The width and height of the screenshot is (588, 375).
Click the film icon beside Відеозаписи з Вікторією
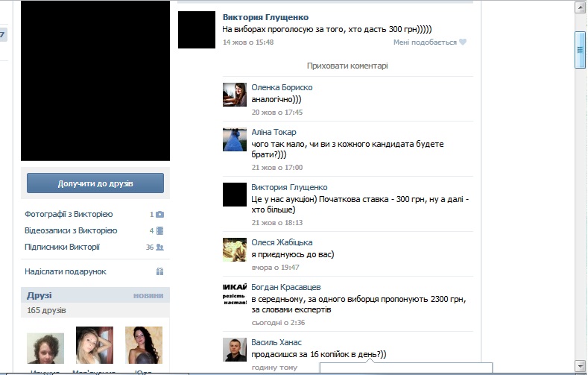tap(159, 230)
